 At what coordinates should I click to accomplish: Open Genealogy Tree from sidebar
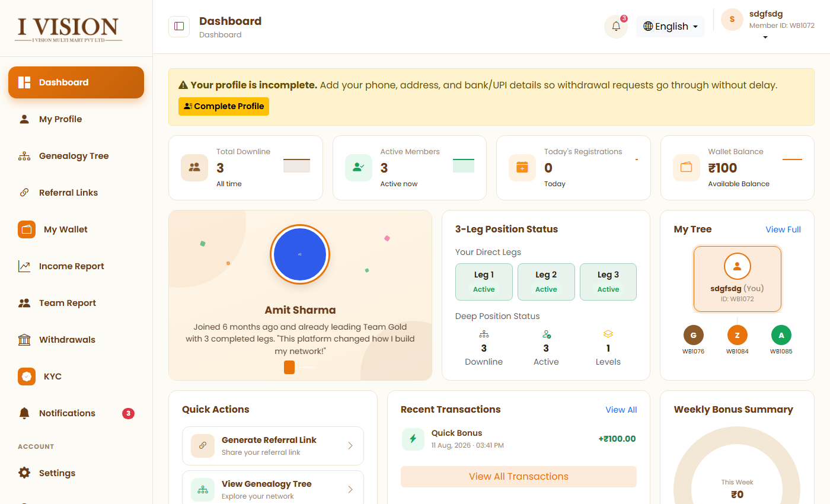[76, 156]
